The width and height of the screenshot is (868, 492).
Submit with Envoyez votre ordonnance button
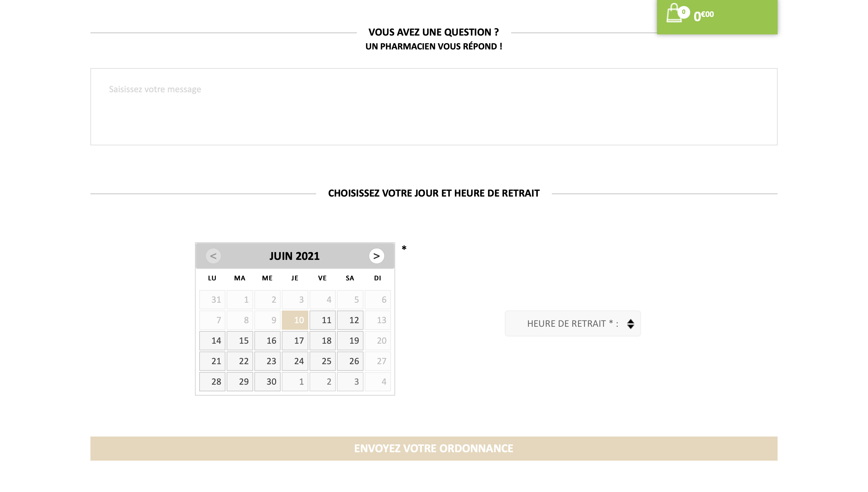pyautogui.click(x=434, y=448)
